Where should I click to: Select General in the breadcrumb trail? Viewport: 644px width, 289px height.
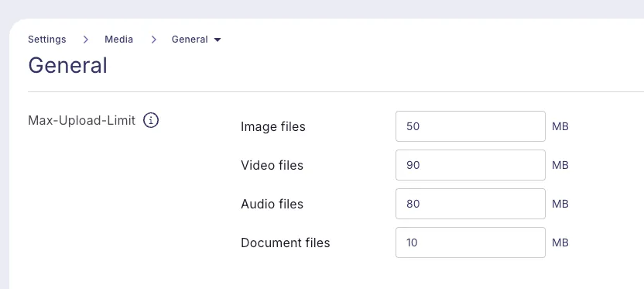pyautogui.click(x=190, y=40)
